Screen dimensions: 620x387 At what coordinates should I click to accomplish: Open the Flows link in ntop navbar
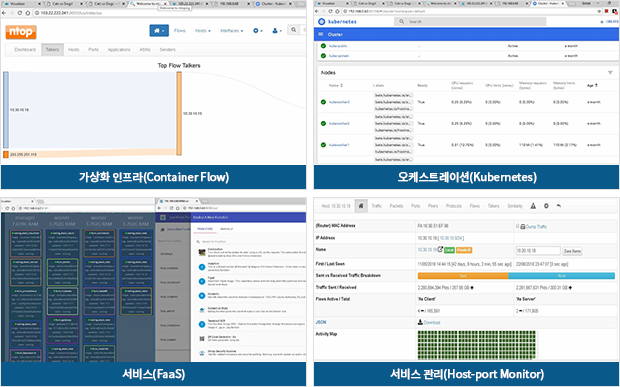pos(180,31)
